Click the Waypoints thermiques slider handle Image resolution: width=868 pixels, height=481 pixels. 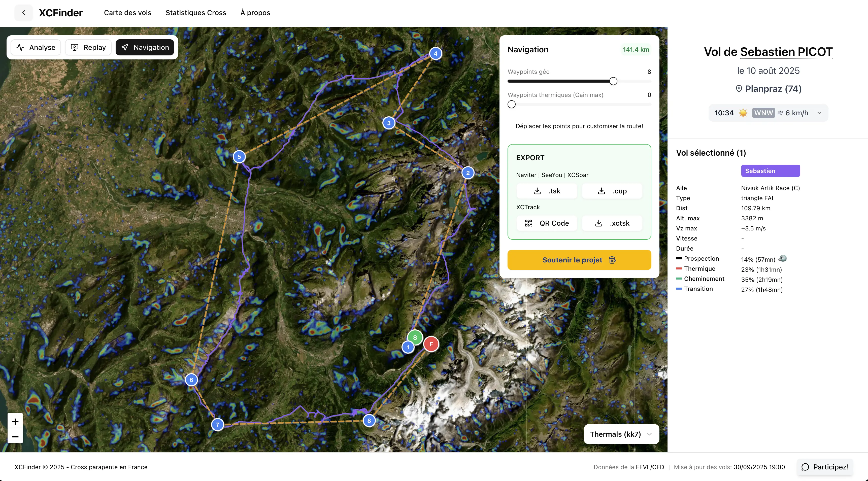tap(512, 105)
